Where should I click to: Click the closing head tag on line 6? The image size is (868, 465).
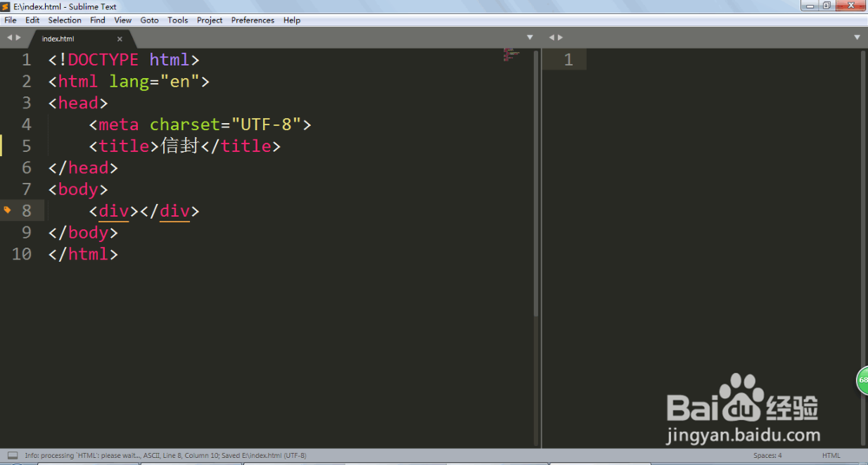tap(83, 167)
